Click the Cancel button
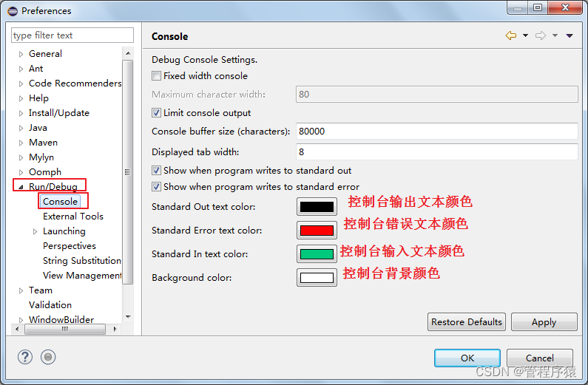This screenshot has width=588, height=385. [540, 358]
